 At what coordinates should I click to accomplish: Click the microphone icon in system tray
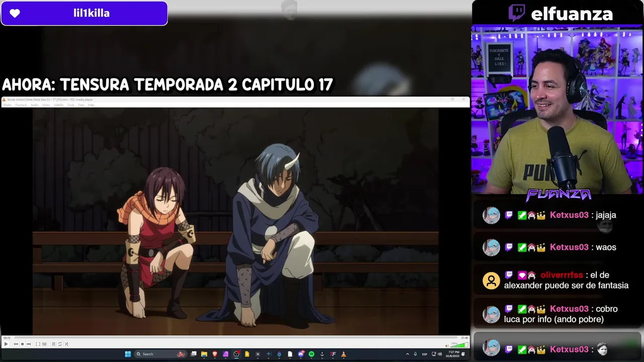point(415,354)
